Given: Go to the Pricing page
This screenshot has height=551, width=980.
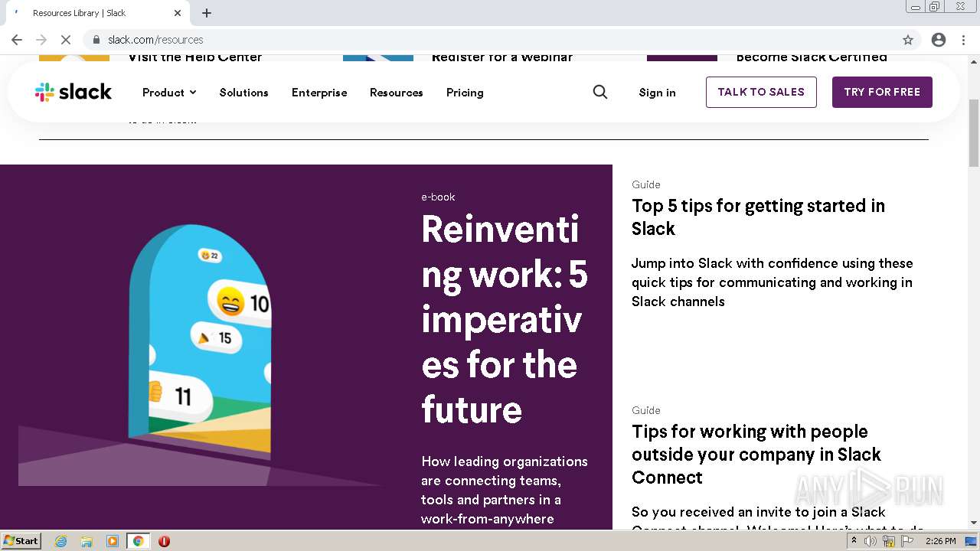Looking at the screenshot, I should 465,93.
